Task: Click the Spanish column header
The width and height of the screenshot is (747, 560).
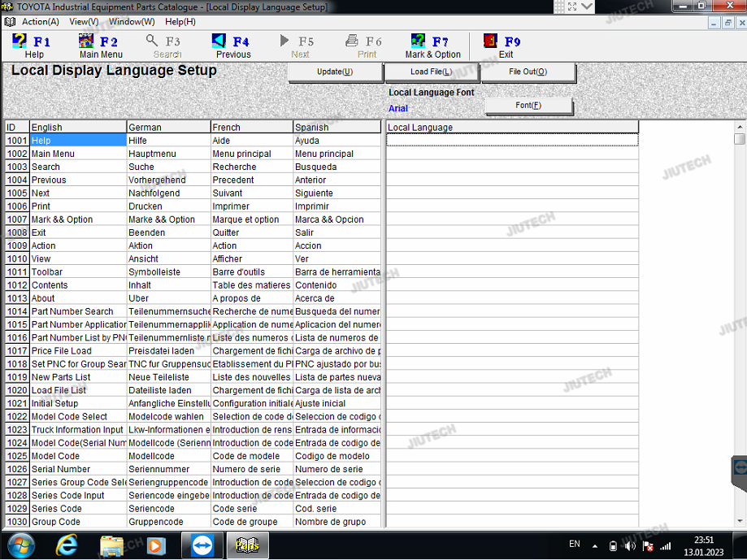Action: [x=337, y=127]
